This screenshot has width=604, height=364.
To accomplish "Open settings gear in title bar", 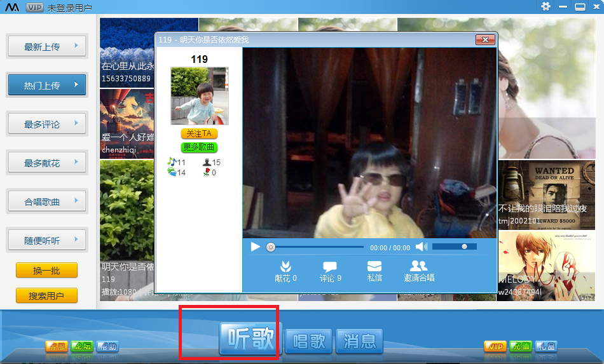I will coord(546,6).
